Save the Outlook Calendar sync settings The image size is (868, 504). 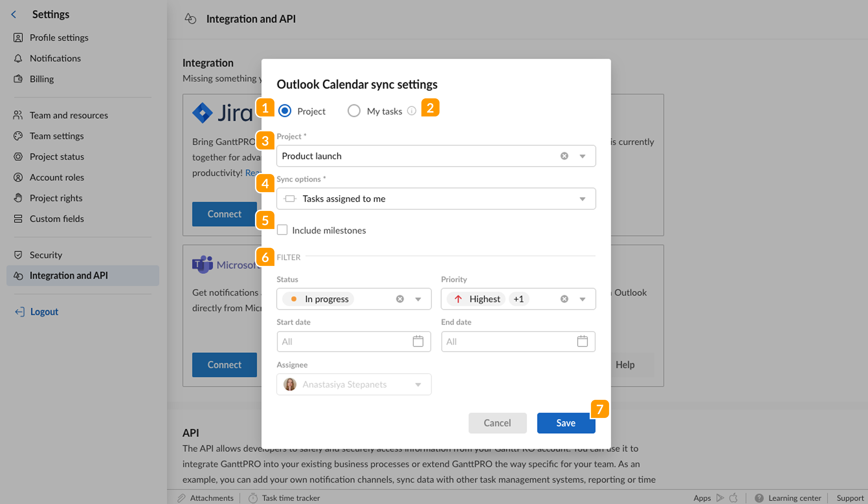click(x=566, y=423)
